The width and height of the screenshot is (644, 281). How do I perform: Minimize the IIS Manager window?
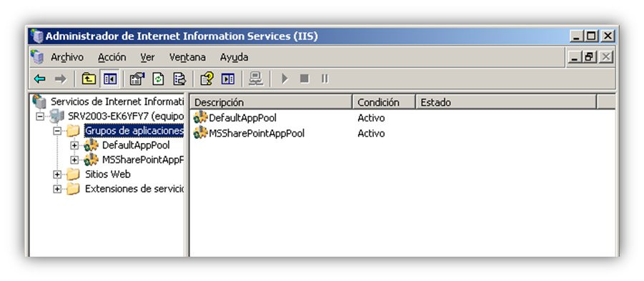coord(577,36)
